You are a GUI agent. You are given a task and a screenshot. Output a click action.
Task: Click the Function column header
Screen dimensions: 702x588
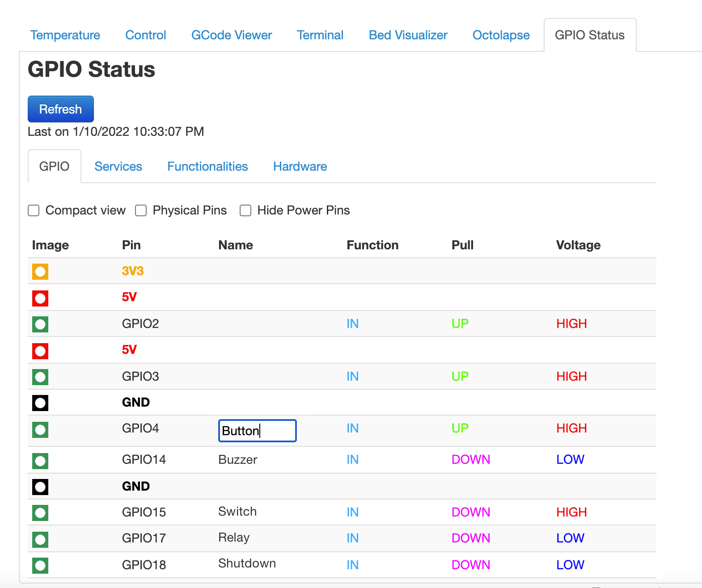pyautogui.click(x=372, y=245)
